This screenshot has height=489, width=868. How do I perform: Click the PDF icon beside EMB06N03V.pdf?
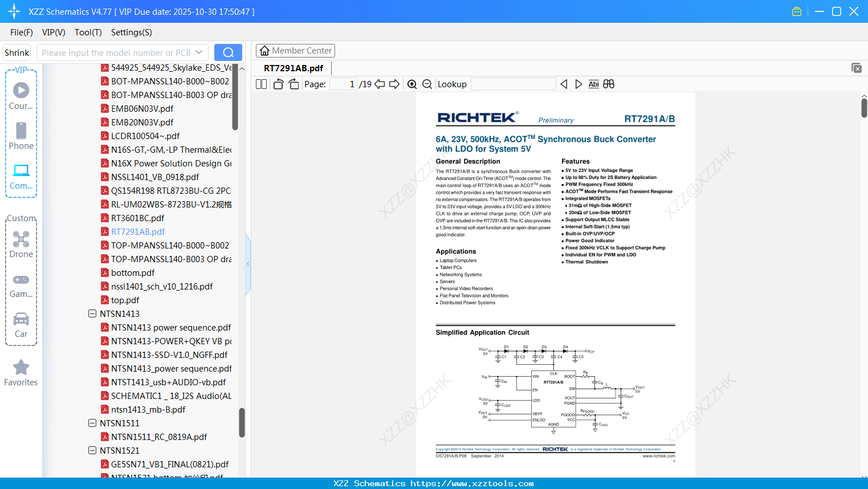click(x=105, y=108)
